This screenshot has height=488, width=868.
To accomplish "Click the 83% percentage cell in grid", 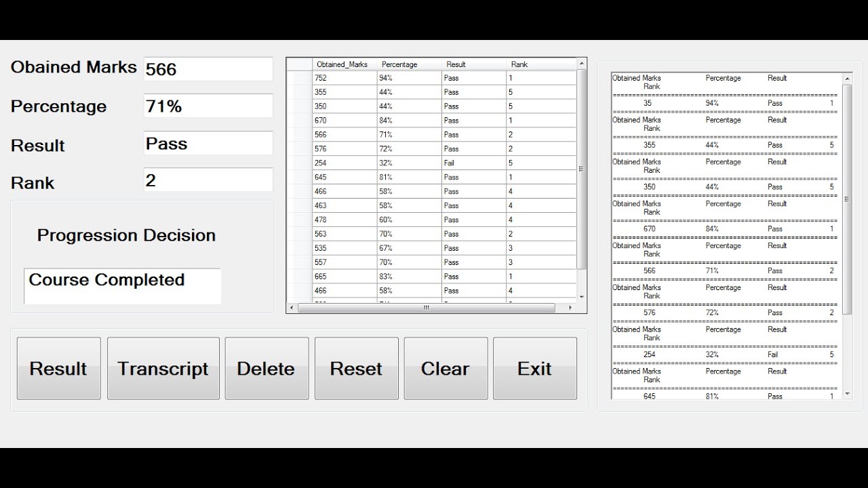I will pyautogui.click(x=409, y=277).
